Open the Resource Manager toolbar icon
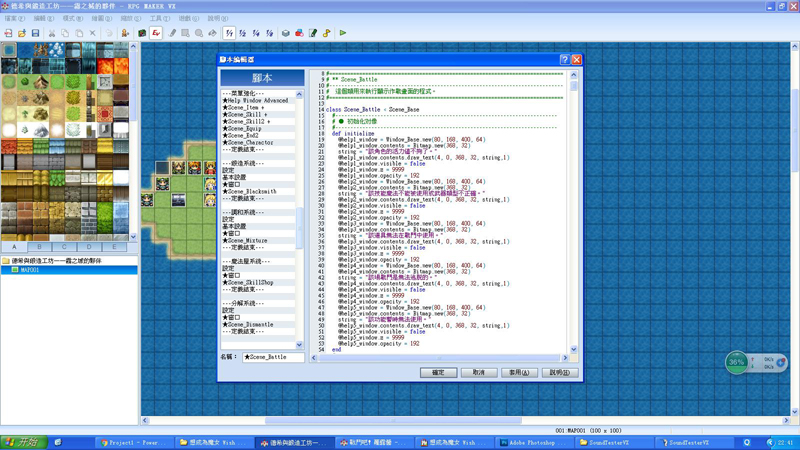Viewport: 800px width, 450px height. [299, 33]
